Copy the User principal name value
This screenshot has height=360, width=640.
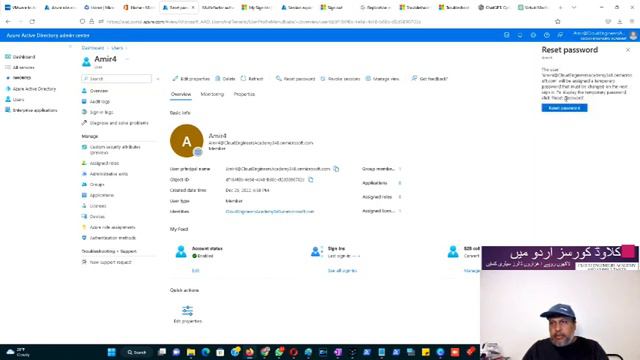(336, 169)
